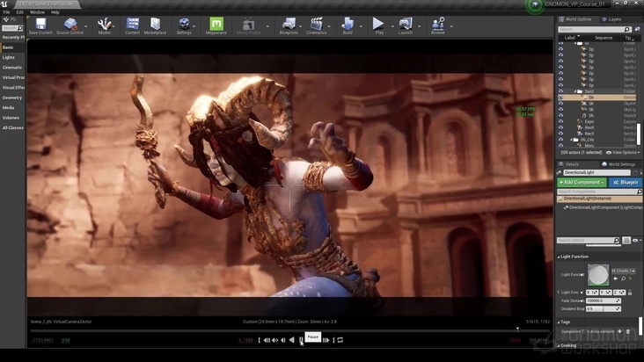Collapse the Light Function section
This screenshot has width=644, height=362.
pos(559,257)
